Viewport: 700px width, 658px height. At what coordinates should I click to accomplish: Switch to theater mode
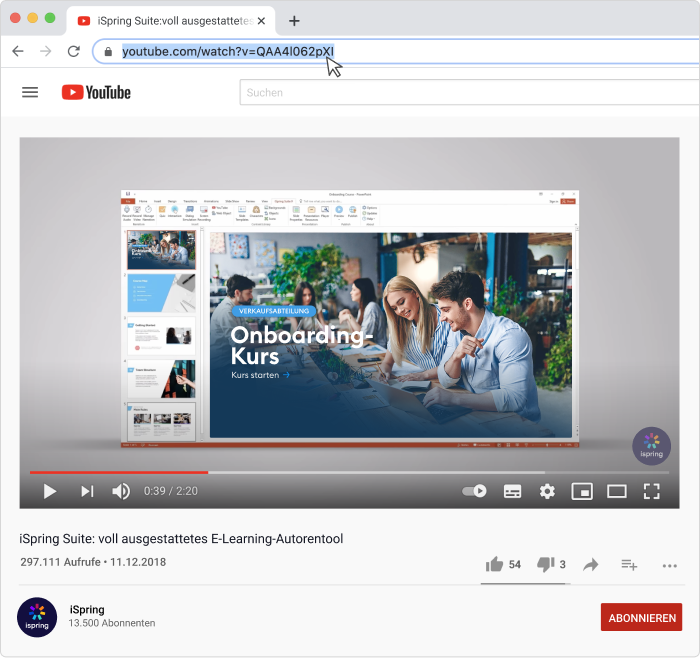[617, 491]
